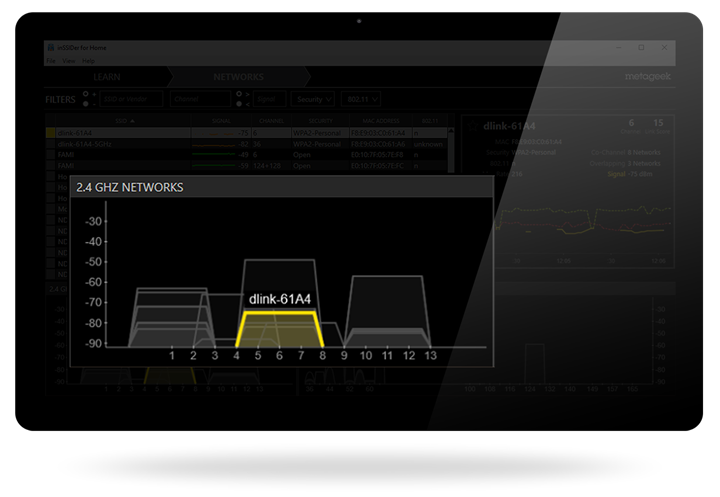Open the View menu
Image resolution: width=720 pixels, height=497 pixels.
pos(68,61)
